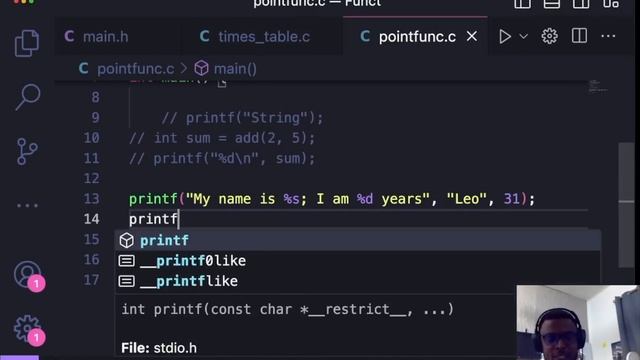Click line number 9 in the gutter

(x=95, y=118)
